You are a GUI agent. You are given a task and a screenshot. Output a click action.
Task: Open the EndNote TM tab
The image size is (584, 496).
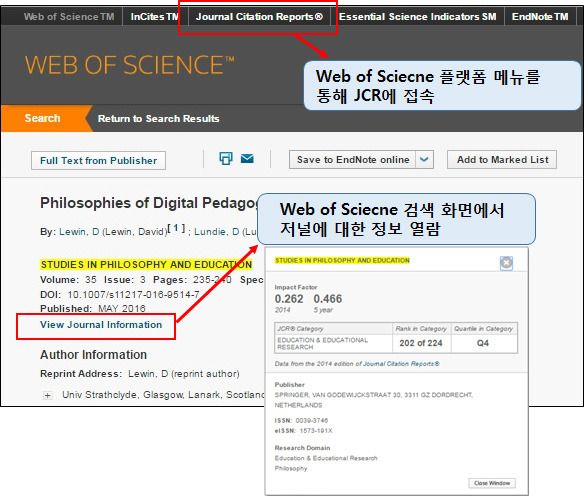(540, 17)
